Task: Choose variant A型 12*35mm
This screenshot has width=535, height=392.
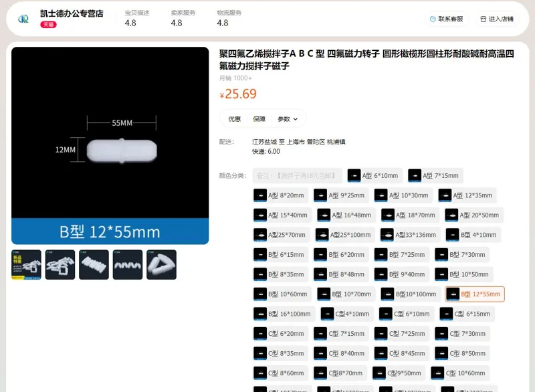Action: click(467, 195)
